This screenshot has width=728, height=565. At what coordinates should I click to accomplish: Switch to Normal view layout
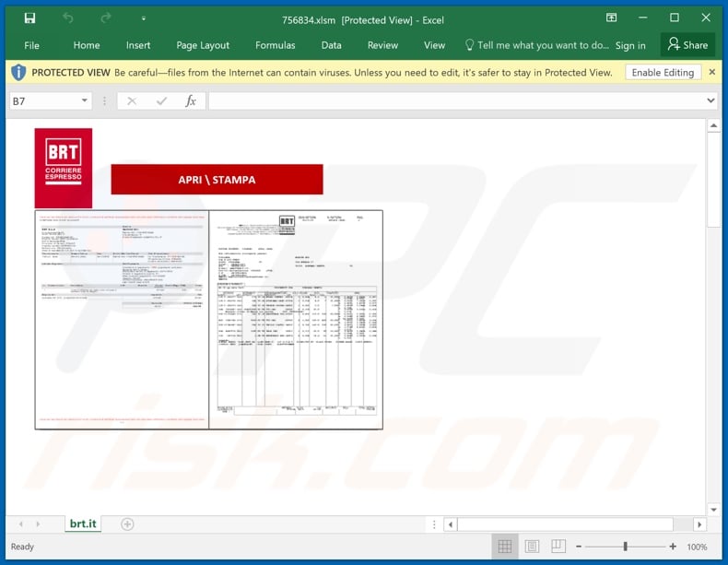coord(504,547)
